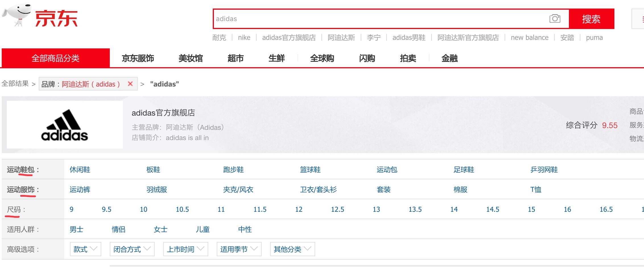The width and height of the screenshot is (644, 267).
Task: Click suggested search 阿迪达斯官方旗舰店
Action: tap(468, 38)
